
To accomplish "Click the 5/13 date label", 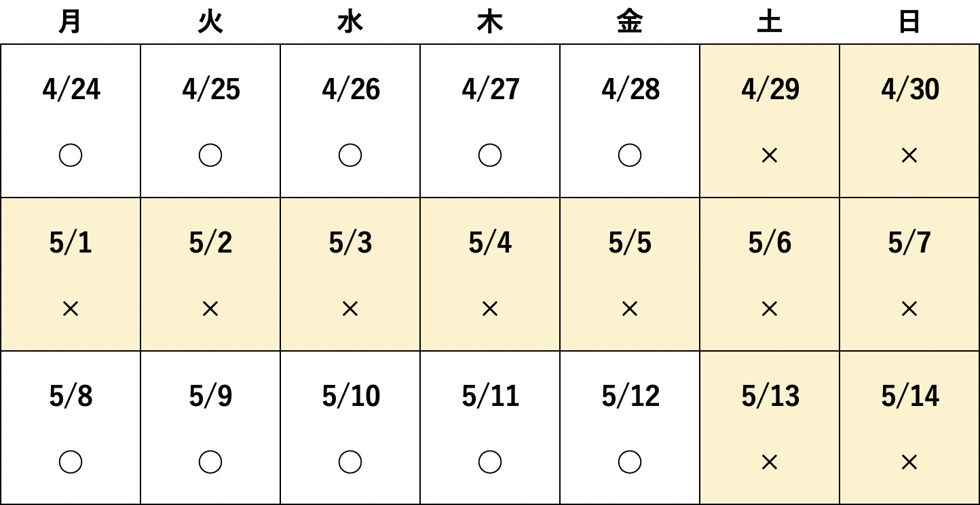I will click(770, 396).
